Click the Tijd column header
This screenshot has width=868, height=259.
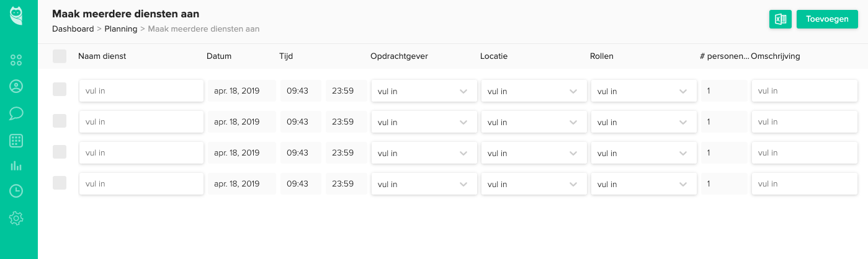pyautogui.click(x=286, y=56)
